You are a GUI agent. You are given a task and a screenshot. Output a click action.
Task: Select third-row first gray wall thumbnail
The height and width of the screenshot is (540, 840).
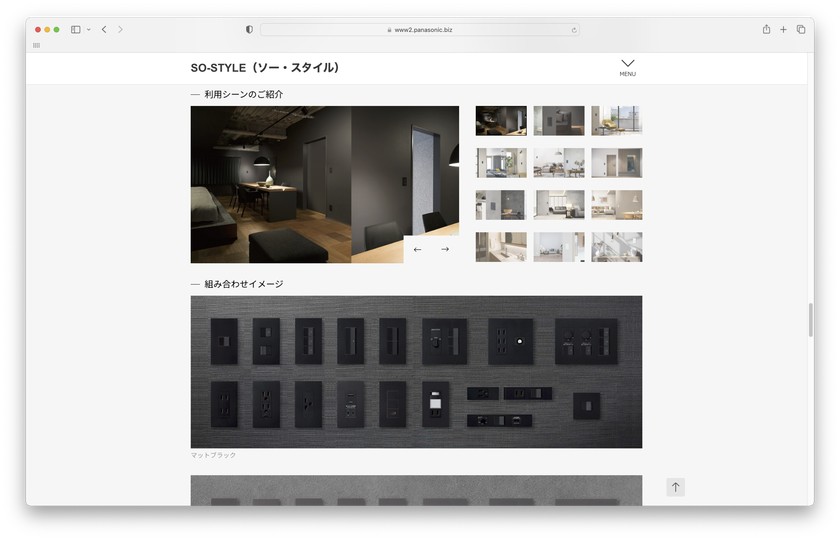tap(501, 205)
